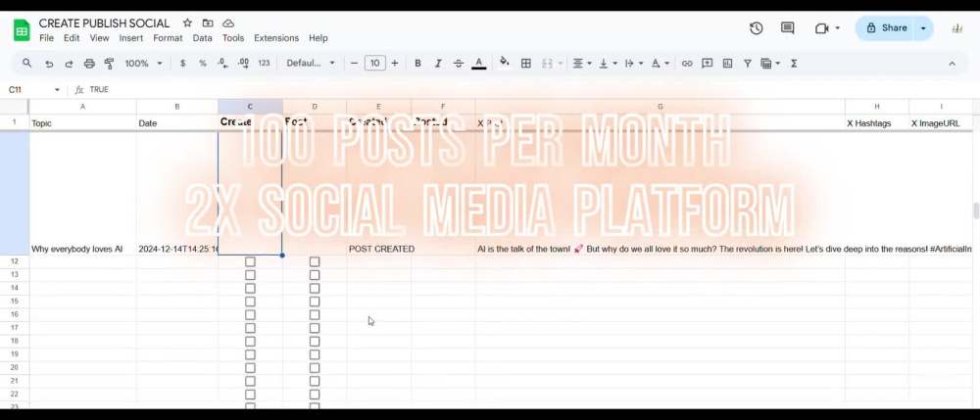This screenshot has width=980, height=420.
Task: Increase decimal places
Action: (243, 63)
